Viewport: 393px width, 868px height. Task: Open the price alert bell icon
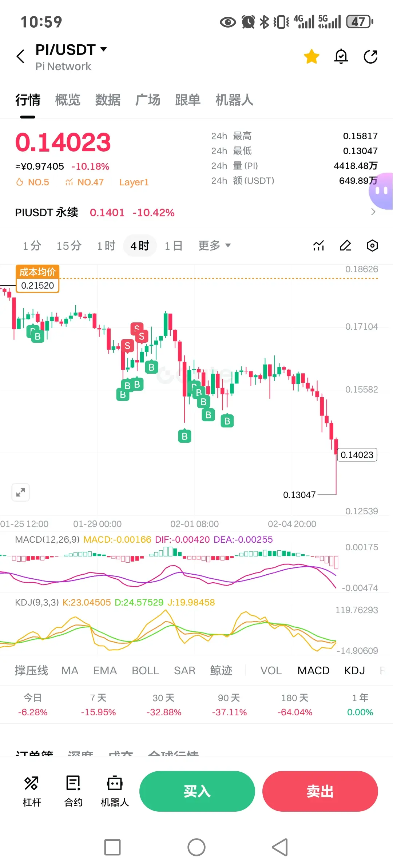(341, 56)
